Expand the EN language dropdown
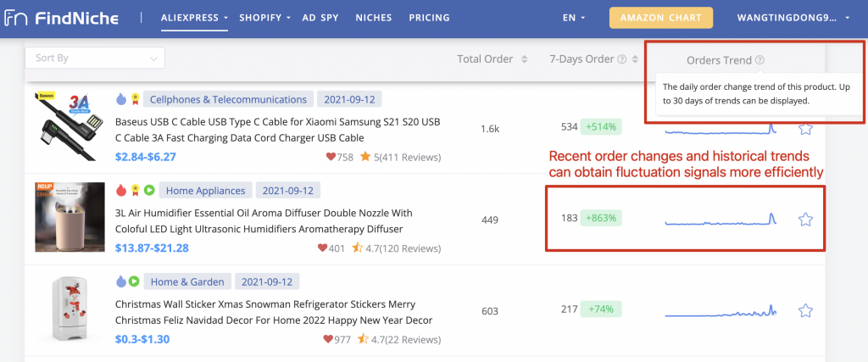 click(574, 18)
